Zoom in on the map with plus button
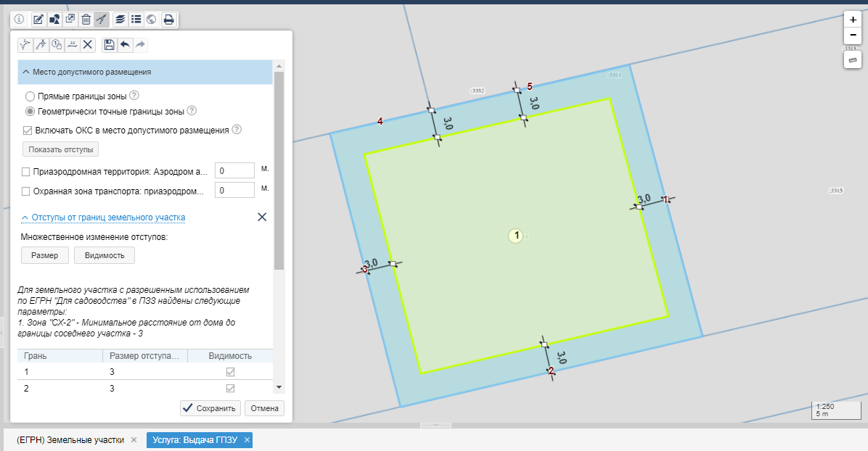The image size is (868, 451). pos(853,20)
